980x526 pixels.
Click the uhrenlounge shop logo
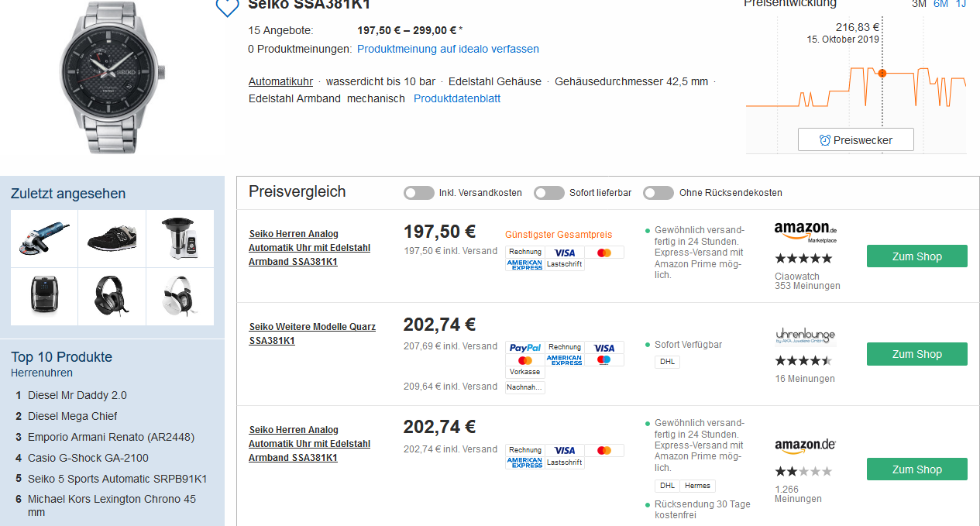click(x=805, y=336)
